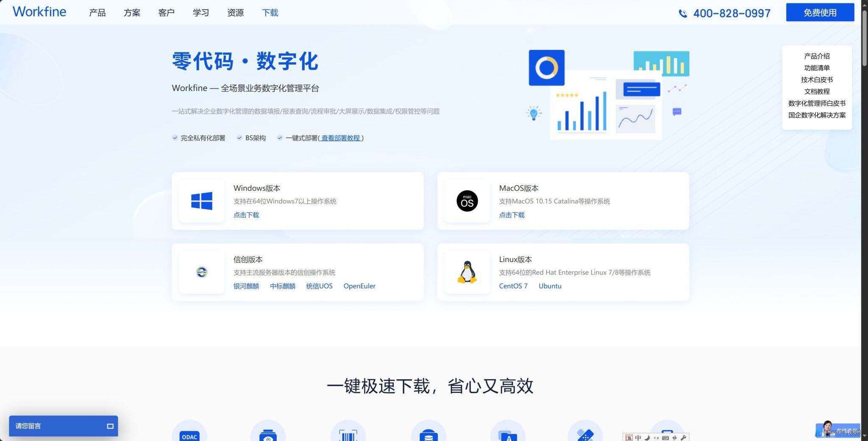This screenshot has width=868, height=441.
Task: Download the CentOS 7 version
Action: [x=513, y=286]
